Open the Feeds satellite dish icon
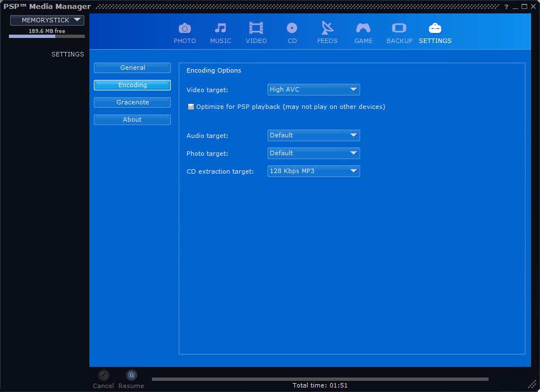 [x=327, y=28]
